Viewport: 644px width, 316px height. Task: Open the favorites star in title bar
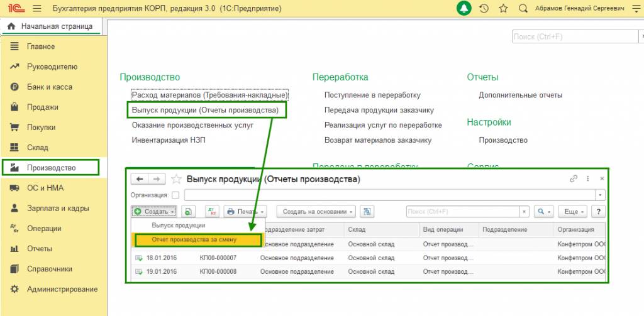pos(503,8)
